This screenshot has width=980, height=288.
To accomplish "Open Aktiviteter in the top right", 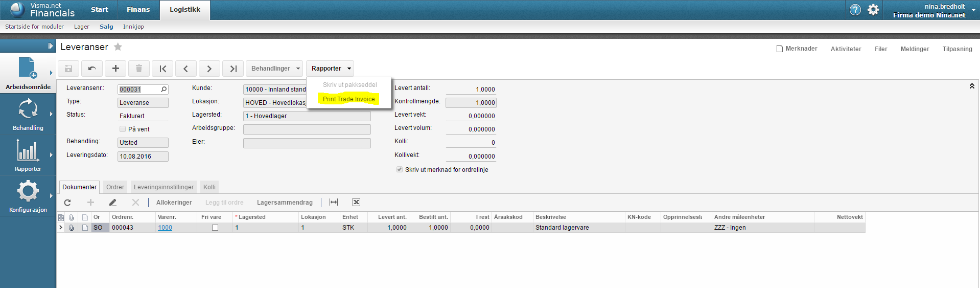I will tap(846, 49).
